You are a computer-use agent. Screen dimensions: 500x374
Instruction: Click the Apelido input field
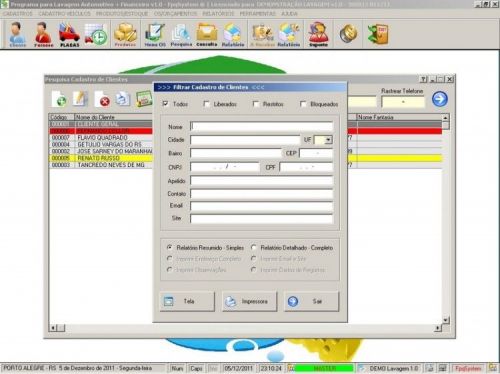pos(262,181)
